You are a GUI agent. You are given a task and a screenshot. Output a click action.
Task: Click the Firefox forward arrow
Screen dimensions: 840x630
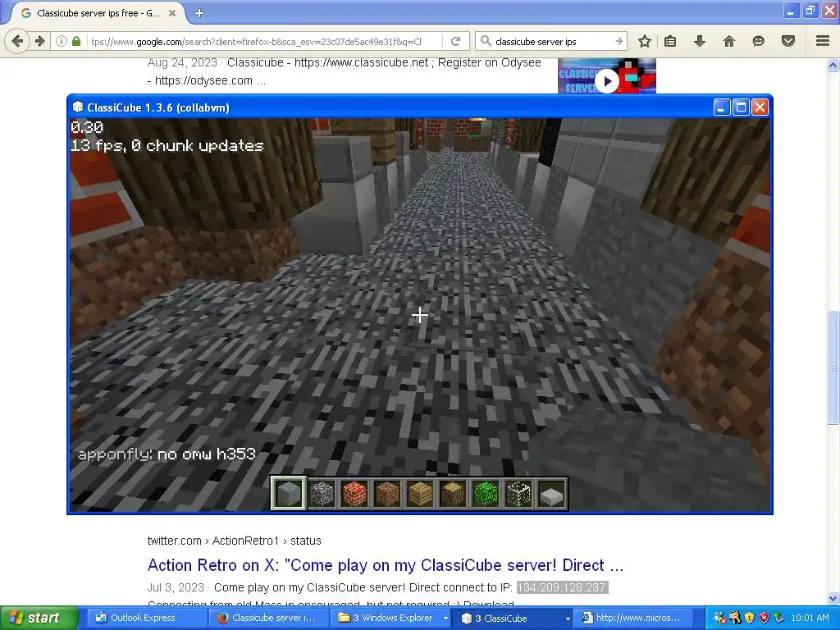39,41
